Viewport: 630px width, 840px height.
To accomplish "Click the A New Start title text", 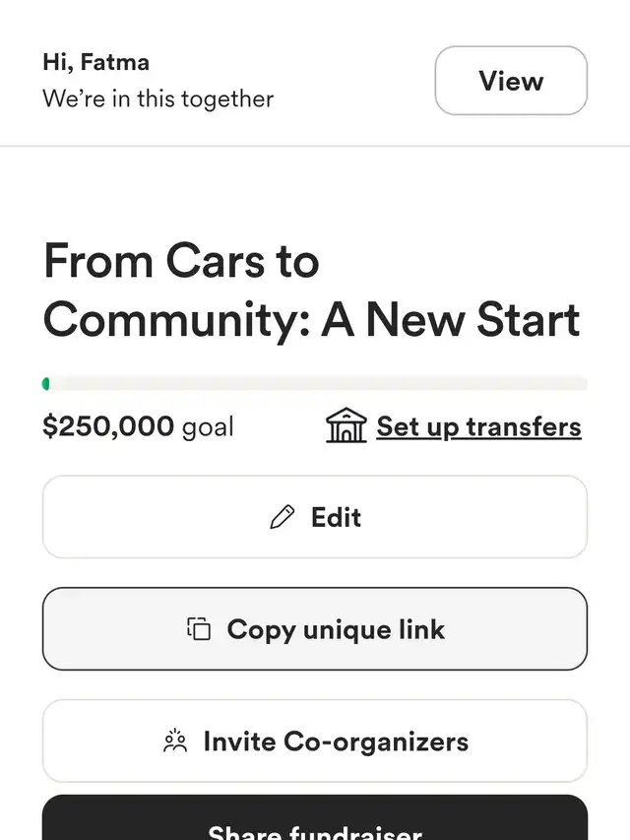I will click(451, 320).
